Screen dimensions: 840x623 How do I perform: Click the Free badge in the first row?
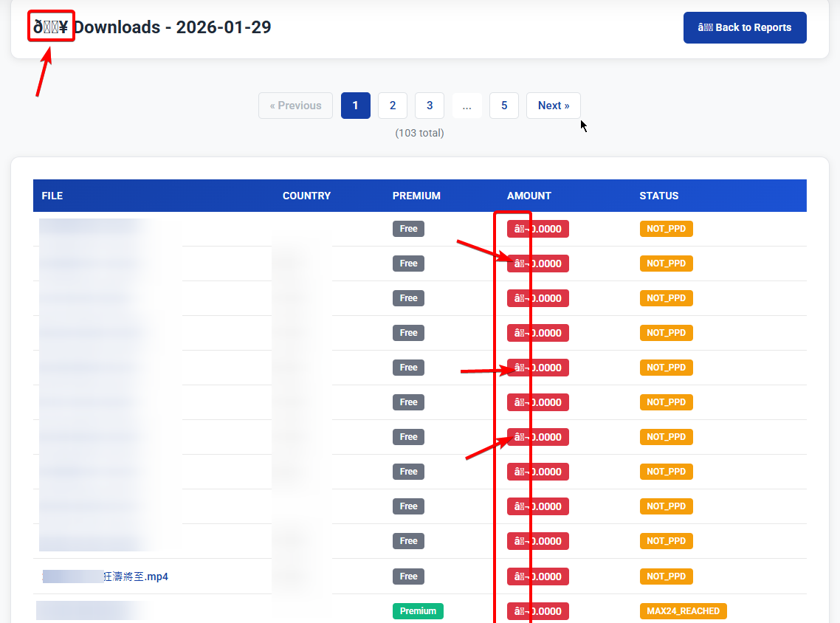408,229
